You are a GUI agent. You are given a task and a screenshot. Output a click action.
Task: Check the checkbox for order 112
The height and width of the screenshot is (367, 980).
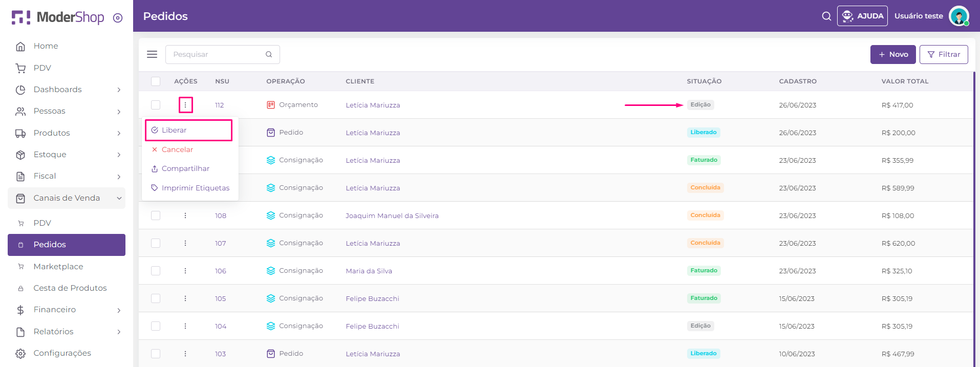click(x=156, y=105)
